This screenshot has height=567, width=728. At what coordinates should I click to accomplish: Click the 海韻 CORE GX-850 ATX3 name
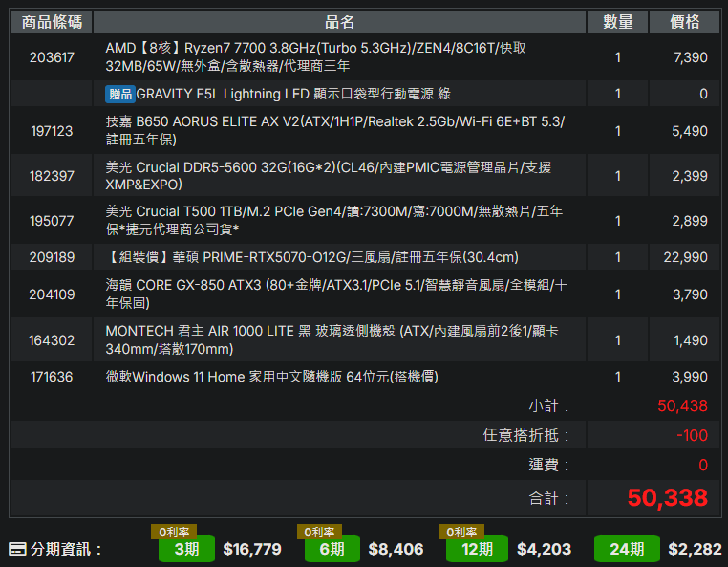(x=336, y=294)
